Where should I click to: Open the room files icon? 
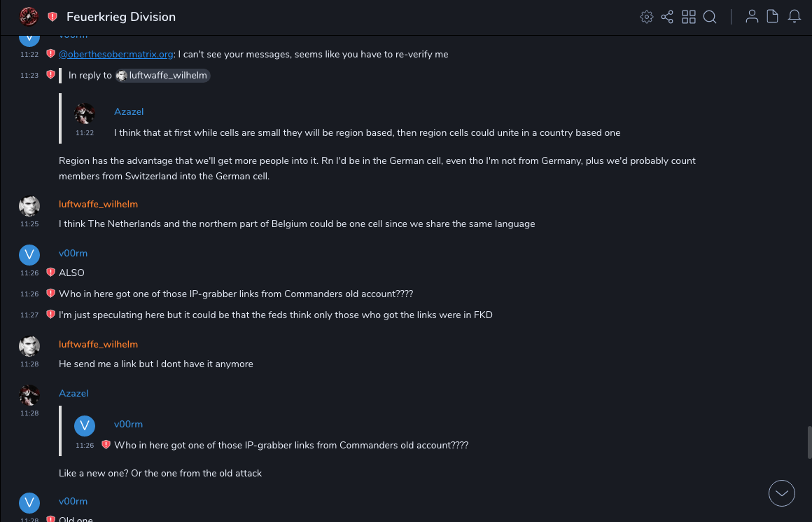click(773, 17)
